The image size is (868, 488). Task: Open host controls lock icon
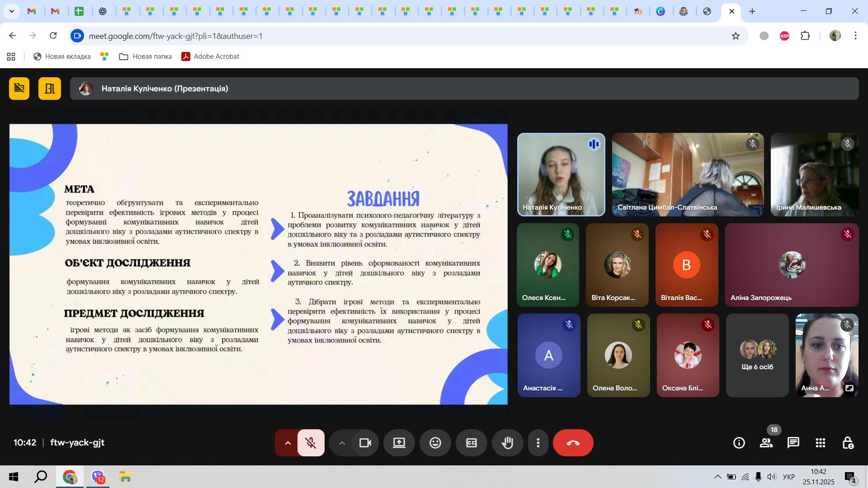(848, 443)
